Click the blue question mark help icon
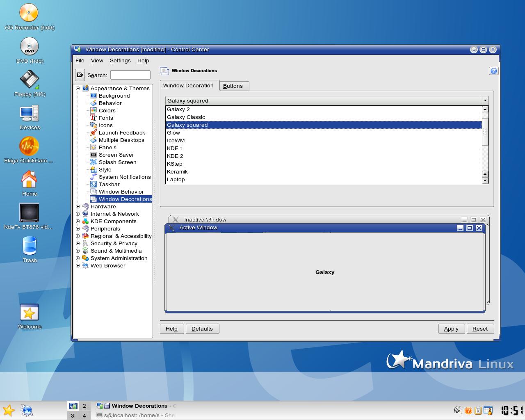 (x=493, y=71)
